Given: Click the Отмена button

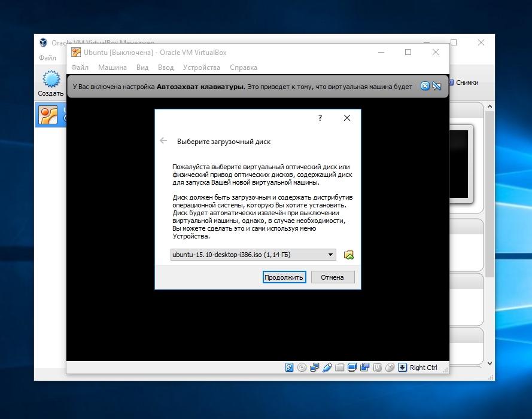Looking at the screenshot, I should pyautogui.click(x=333, y=277).
